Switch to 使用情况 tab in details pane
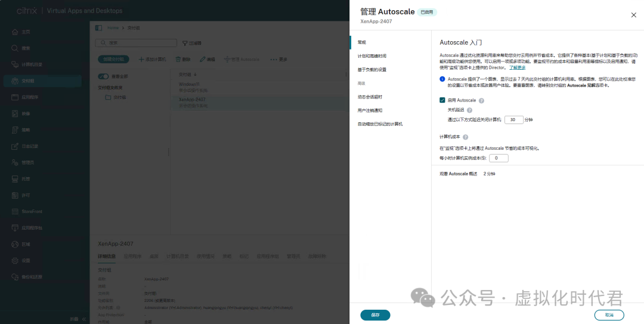Screen dimensions: 644x324 point(205,256)
